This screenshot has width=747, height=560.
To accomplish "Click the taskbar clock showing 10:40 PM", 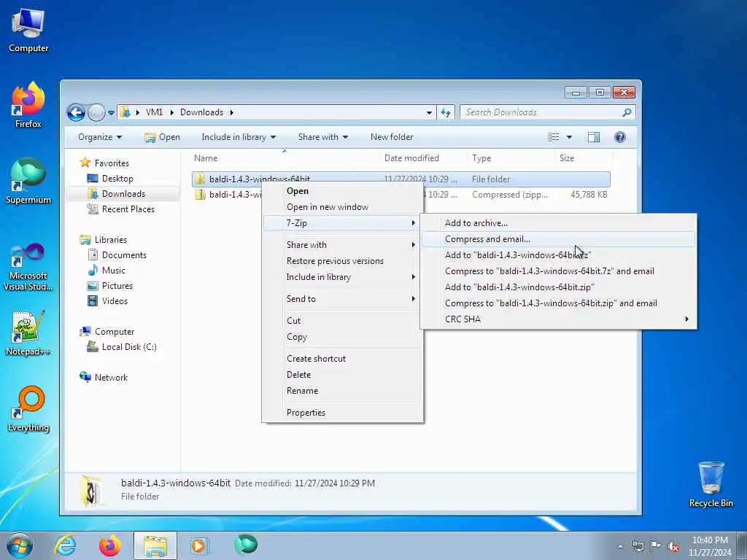I will coord(710,546).
